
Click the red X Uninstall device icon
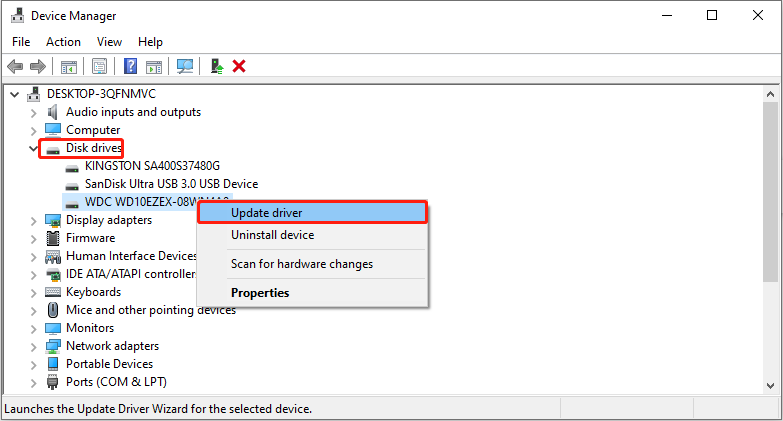pyautogui.click(x=239, y=66)
